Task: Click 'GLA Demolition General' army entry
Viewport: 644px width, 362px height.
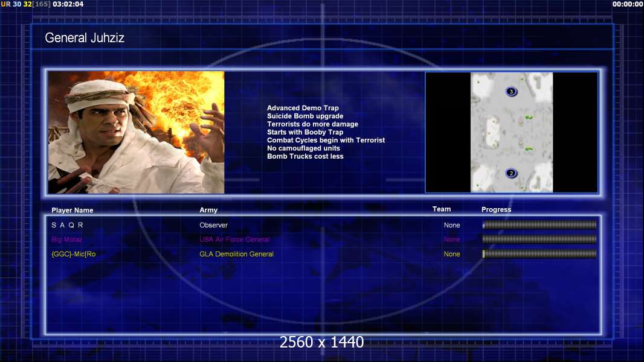Action: coord(237,254)
